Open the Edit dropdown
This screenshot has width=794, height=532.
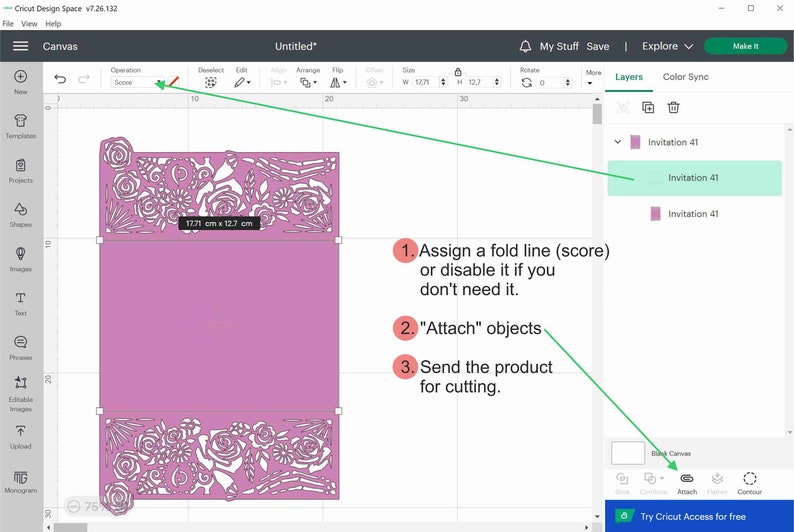tap(242, 82)
